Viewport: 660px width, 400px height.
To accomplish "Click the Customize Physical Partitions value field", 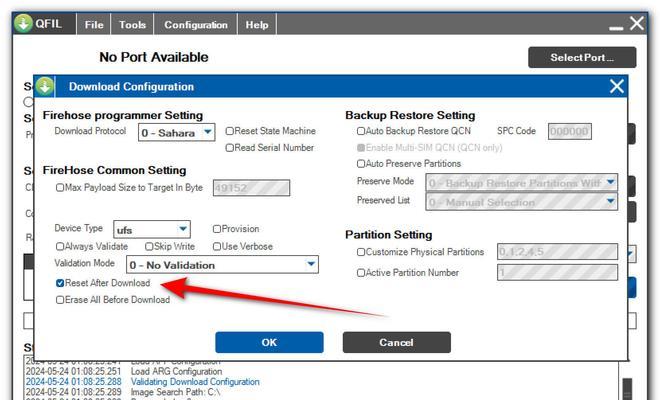I will [x=557, y=252].
